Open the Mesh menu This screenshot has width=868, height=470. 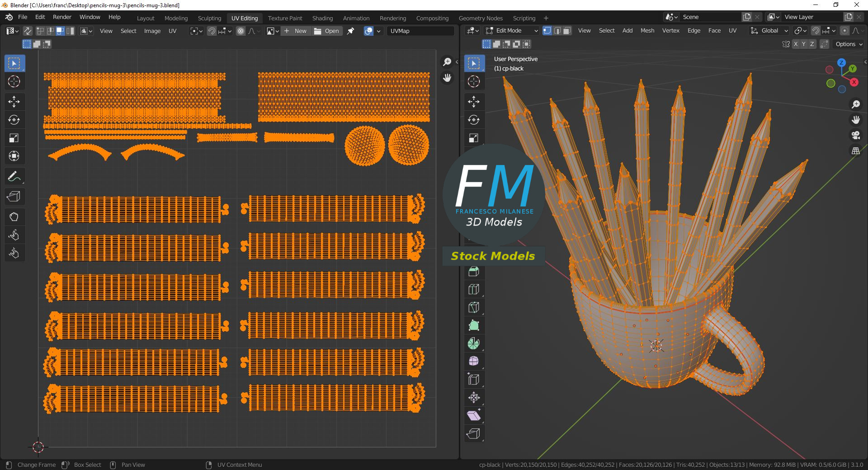[647, 31]
